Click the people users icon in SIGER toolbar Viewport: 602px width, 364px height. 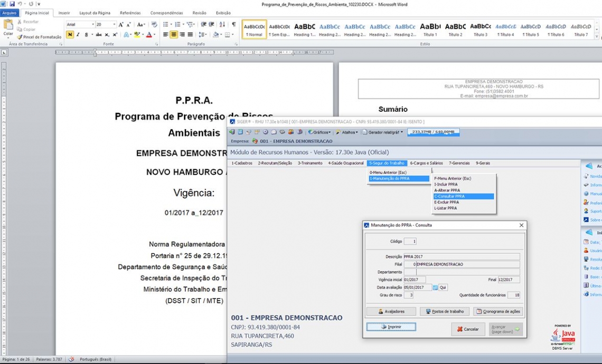click(x=290, y=132)
